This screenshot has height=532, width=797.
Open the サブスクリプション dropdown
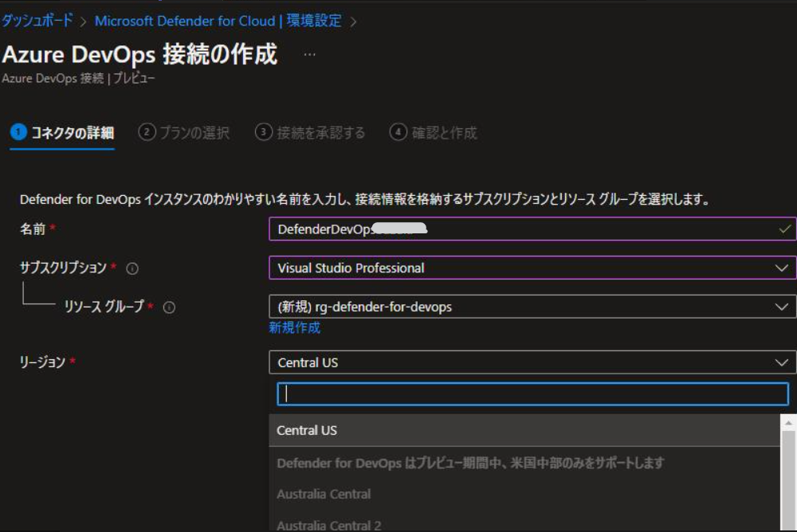tap(532, 268)
